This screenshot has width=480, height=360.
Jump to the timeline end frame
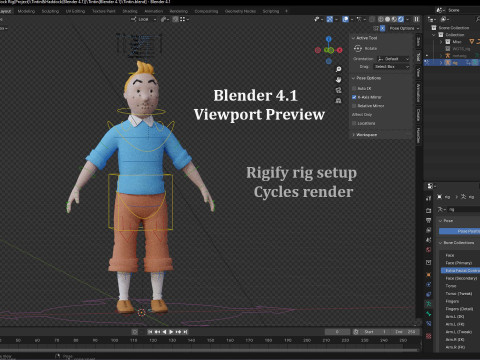(185, 332)
